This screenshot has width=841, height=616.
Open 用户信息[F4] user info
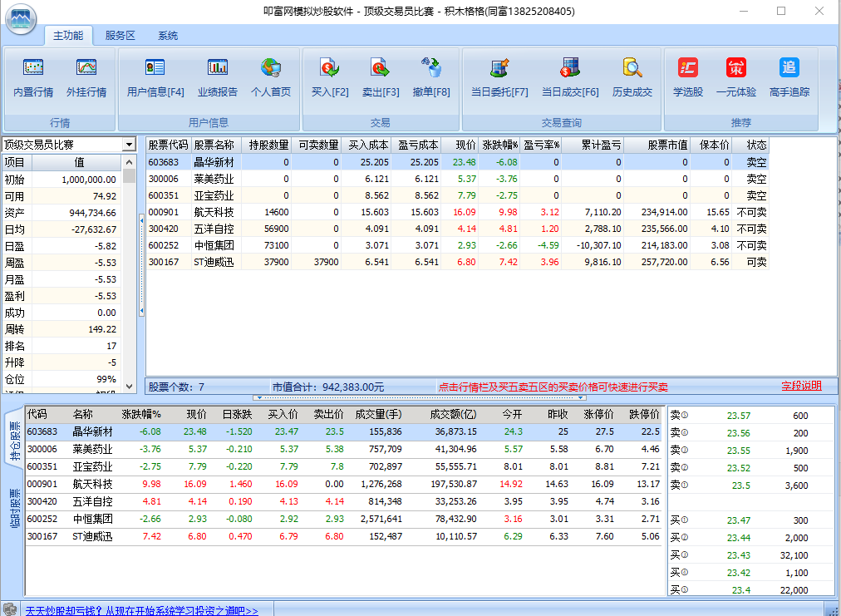click(155, 77)
